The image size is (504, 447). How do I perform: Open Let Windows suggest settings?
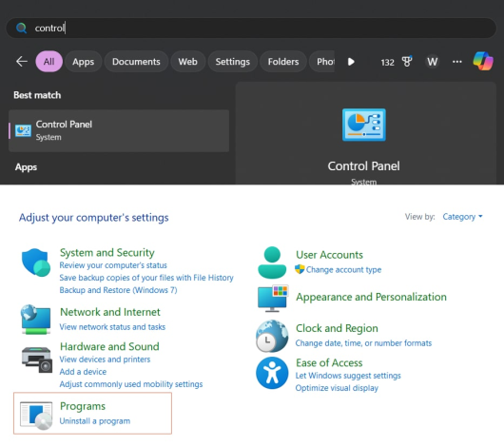348,376
